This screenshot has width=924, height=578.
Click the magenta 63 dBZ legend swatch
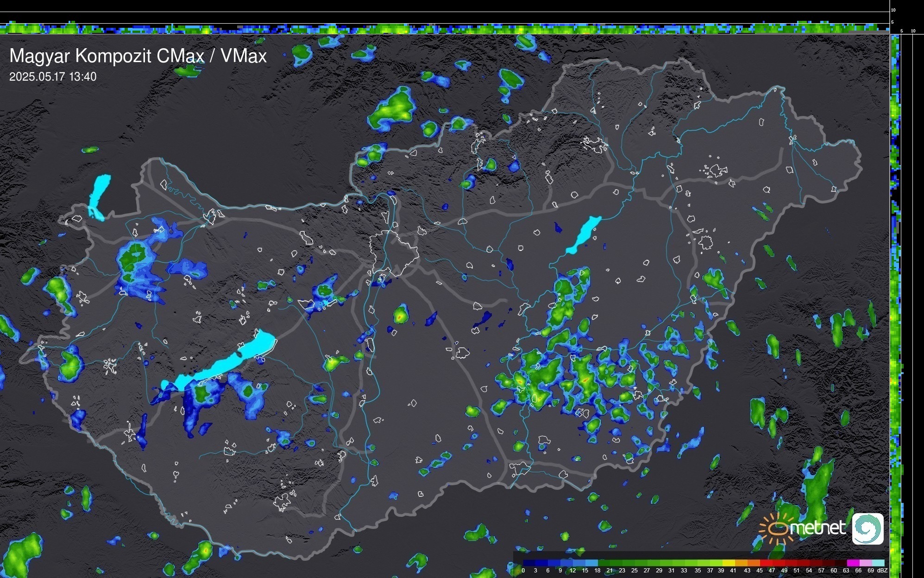pyautogui.click(x=853, y=563)
